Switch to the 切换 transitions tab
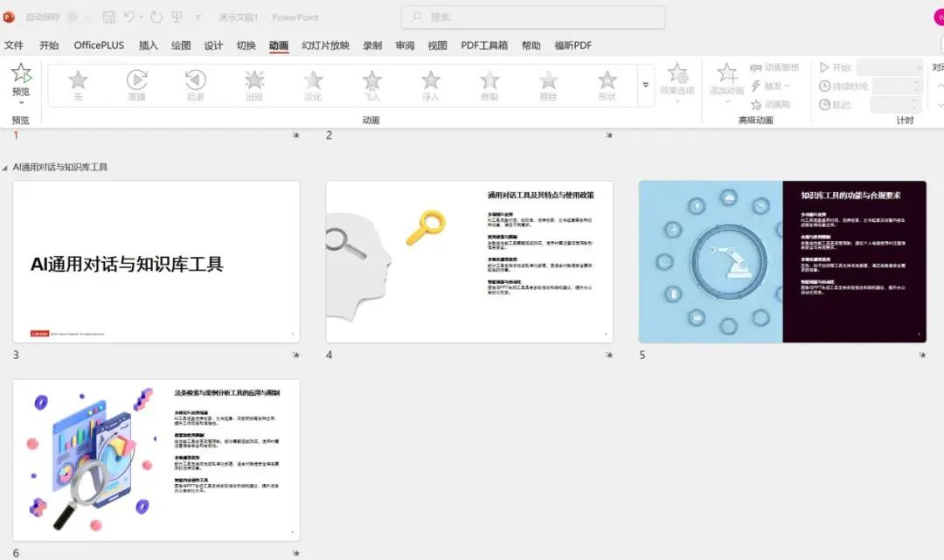This screenshot has height=560, width=944. tap(246, 45)
